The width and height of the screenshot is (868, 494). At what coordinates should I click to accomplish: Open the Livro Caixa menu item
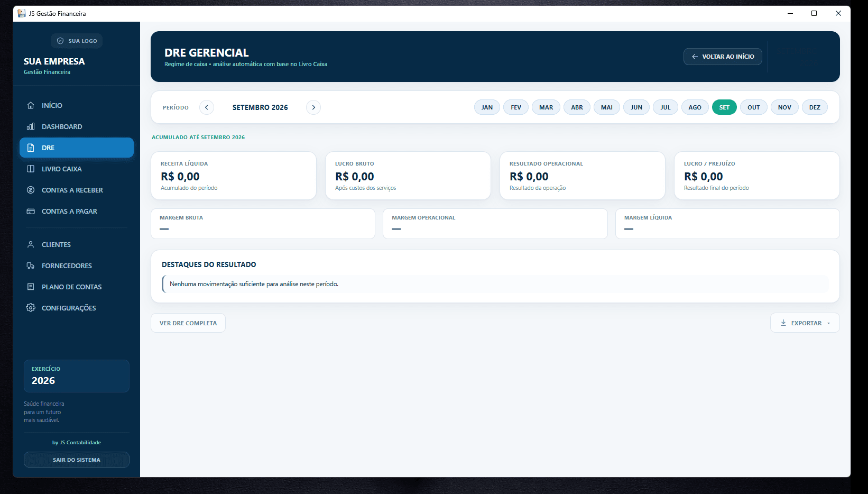77,169
